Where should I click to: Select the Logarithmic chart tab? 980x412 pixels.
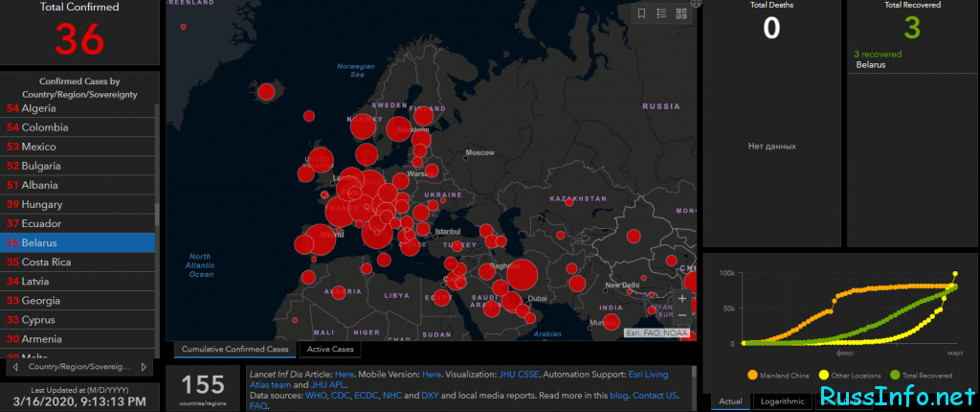pos(781,401)
